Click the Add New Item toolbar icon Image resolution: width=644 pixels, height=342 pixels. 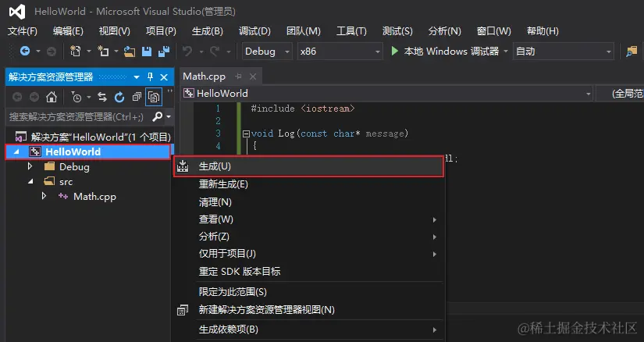click(x=103, y=51)
